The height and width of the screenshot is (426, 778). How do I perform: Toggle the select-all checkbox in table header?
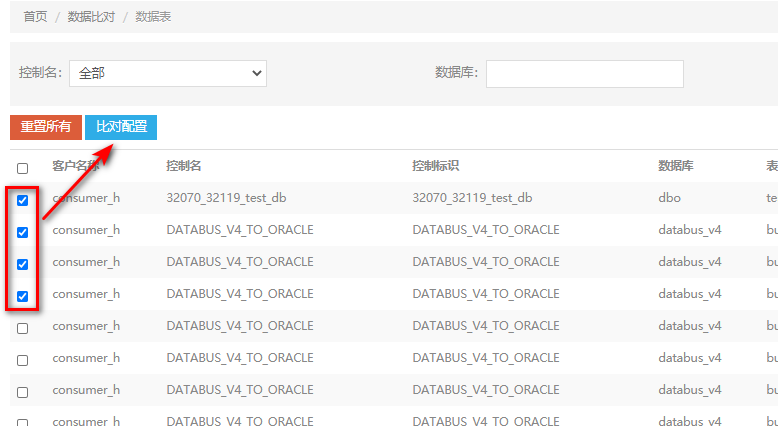tap(22, 168)
